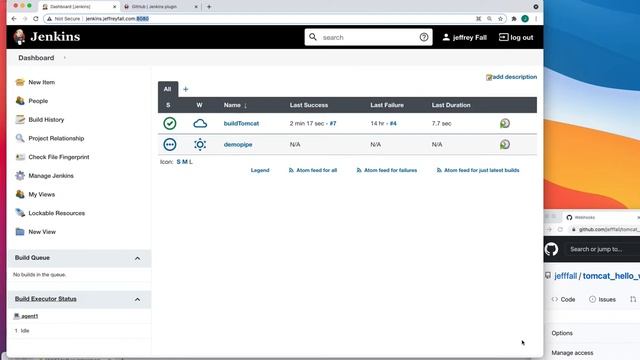
Task: Click buildTomcat success status icon
Action: point(170,123)
